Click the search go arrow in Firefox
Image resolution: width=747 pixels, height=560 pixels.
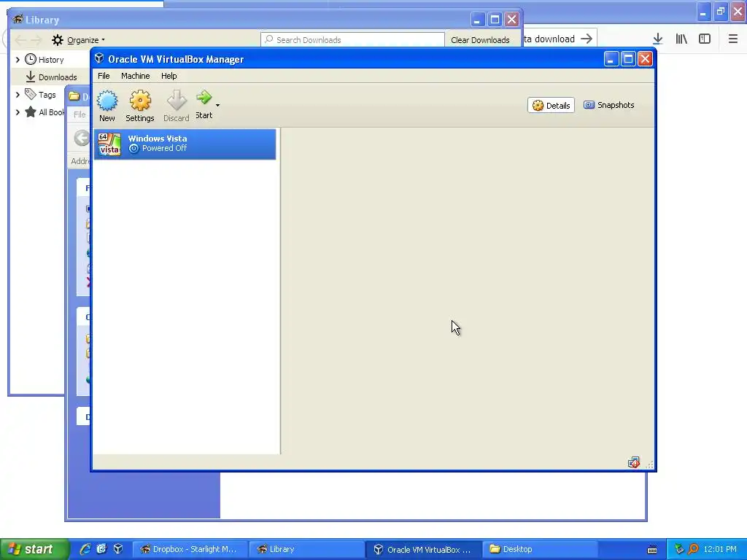coord(587,39)
